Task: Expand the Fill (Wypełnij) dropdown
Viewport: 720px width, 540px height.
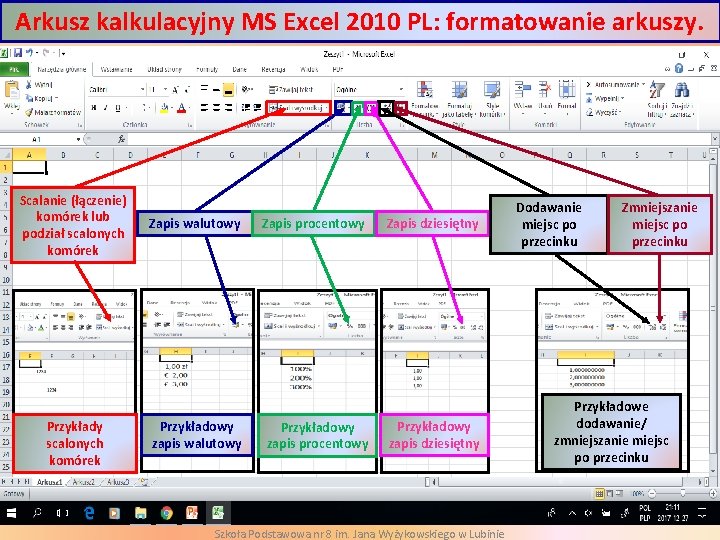Action: 623,98
